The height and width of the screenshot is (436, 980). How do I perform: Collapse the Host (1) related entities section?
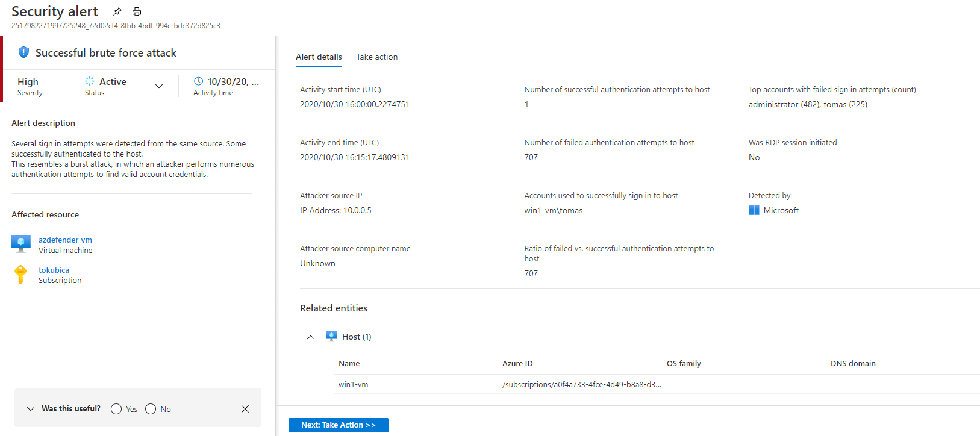click(x=311, y=337)
